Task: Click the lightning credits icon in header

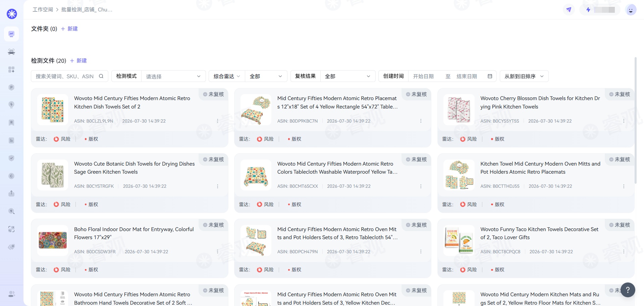Action: pos(588,10)
